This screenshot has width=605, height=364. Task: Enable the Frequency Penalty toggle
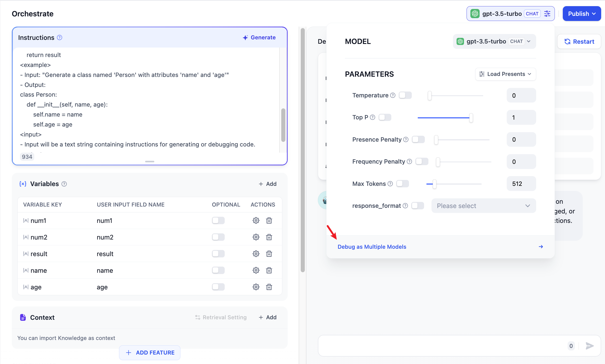point(422,162)
